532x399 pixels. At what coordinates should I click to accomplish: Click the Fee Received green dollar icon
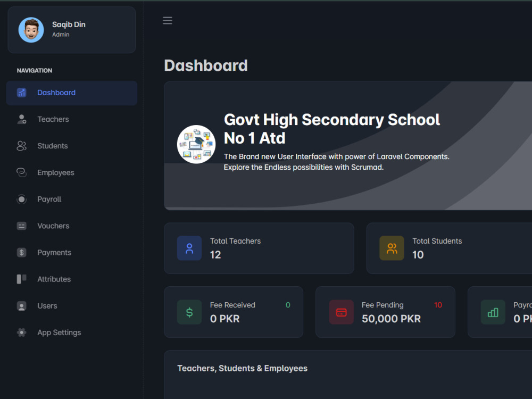tap(189, 312)
